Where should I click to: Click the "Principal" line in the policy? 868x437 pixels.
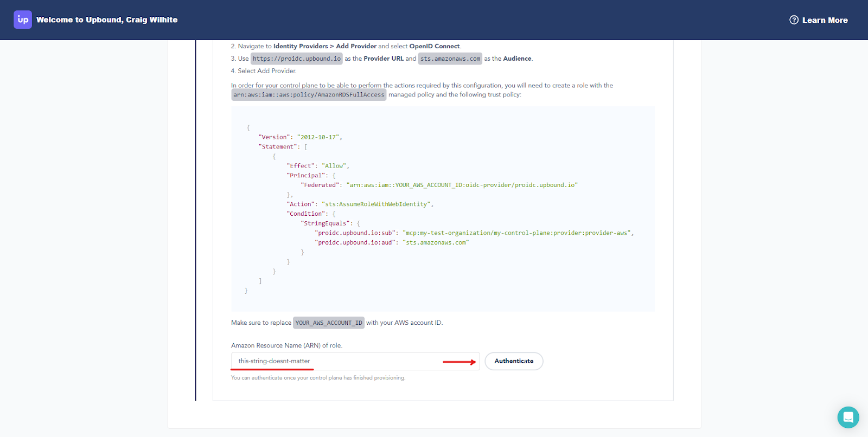[311, 176]
